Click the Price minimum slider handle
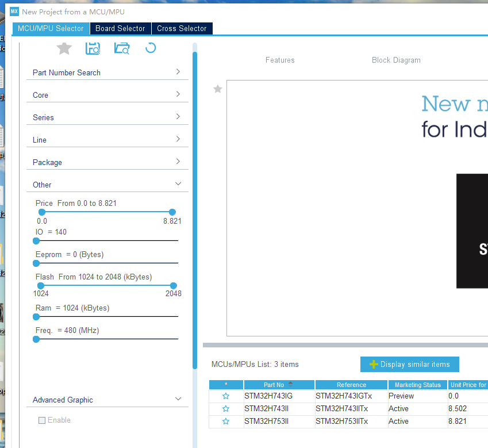Image resolution: width=488 pixels, height=448 pixels. [42, 212]
